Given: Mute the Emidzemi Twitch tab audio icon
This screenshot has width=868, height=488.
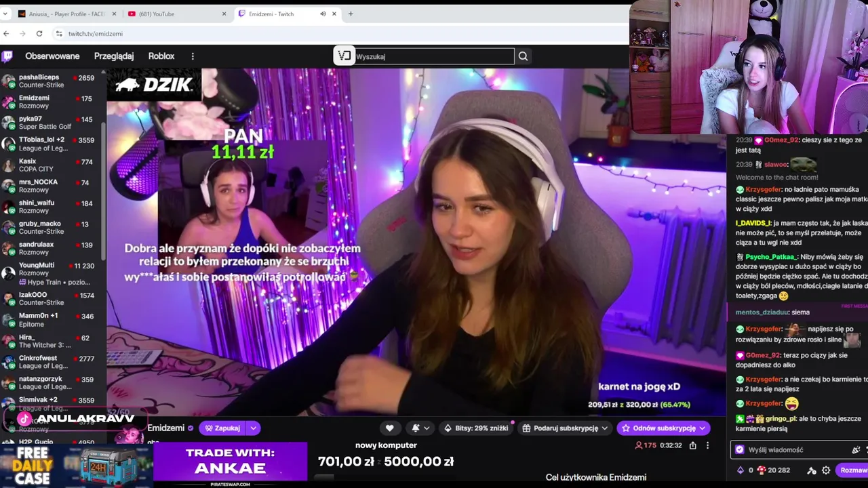Looking at the screenshot, I should pyautogui.click(x=323, y=14).
